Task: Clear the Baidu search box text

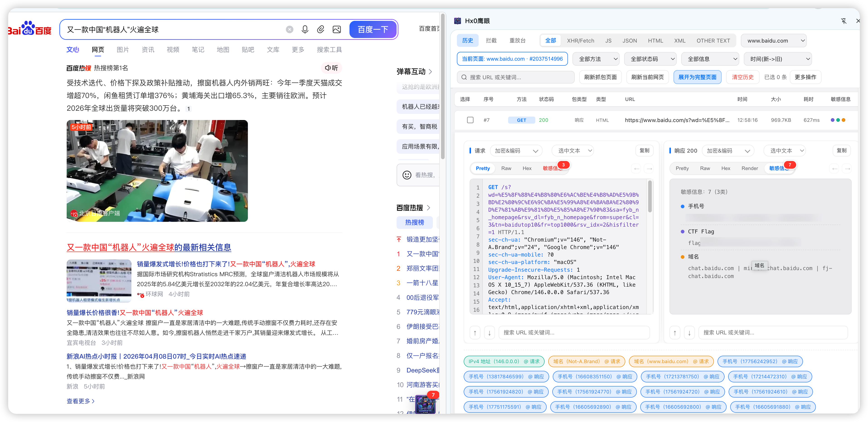Action: pyautogui.click(x=289, y=30)
